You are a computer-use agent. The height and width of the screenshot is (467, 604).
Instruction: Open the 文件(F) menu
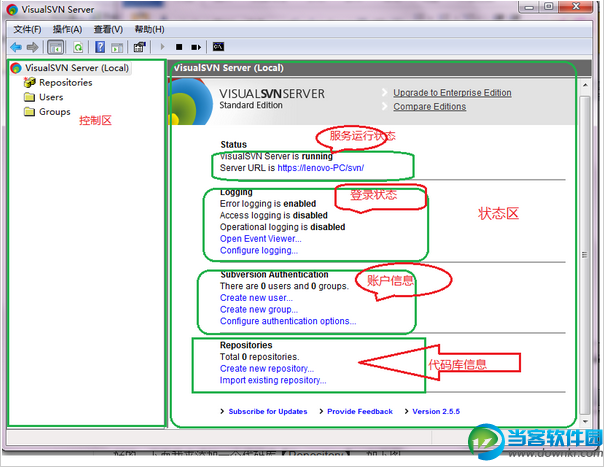[27, 29]
